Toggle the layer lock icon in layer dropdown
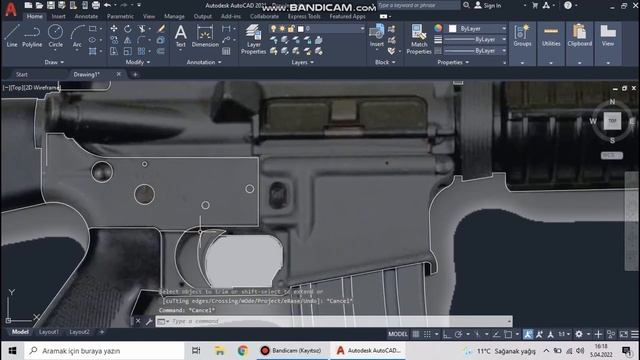The width and height of the screenshot is (640, 360). [291, 29]
